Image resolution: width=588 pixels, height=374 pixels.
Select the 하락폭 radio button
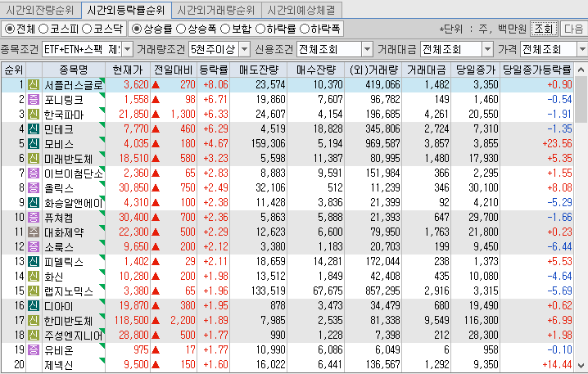305,29
